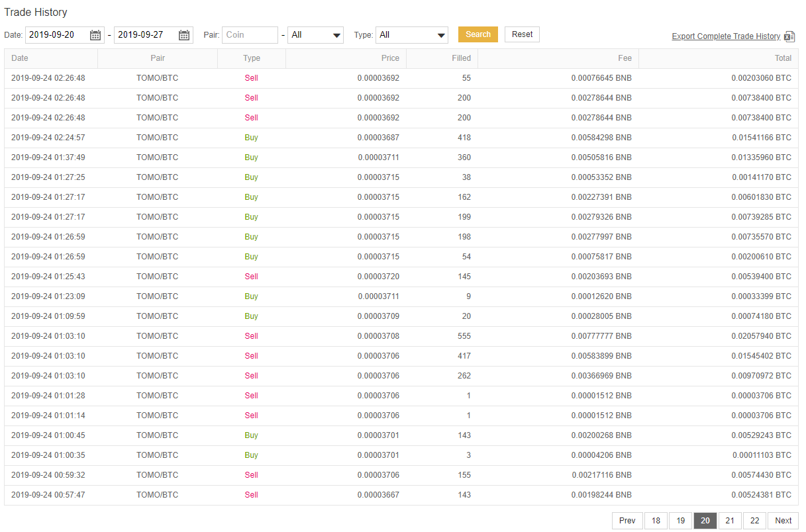
Task: Click the Pair column header
Action: click(x=158, y=58)
